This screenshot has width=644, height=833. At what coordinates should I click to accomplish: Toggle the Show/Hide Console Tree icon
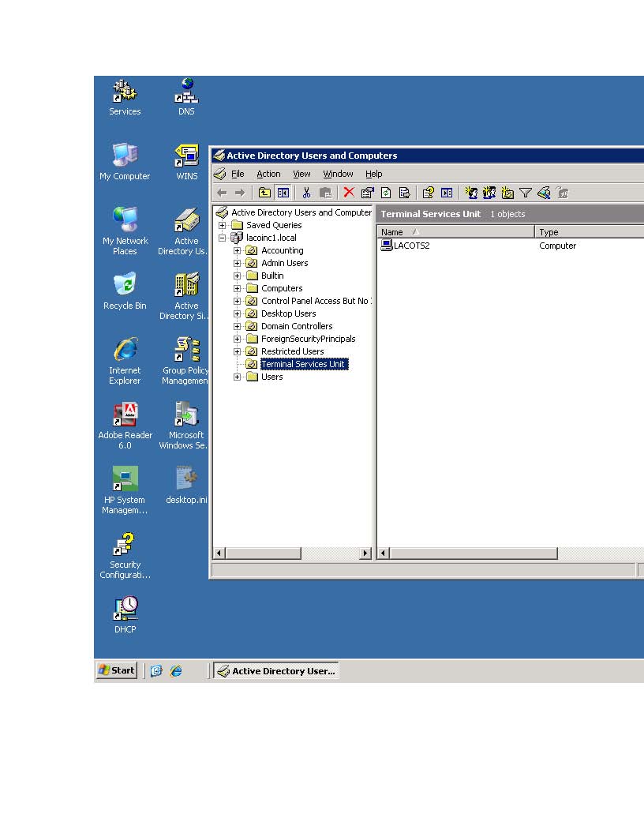283,192
